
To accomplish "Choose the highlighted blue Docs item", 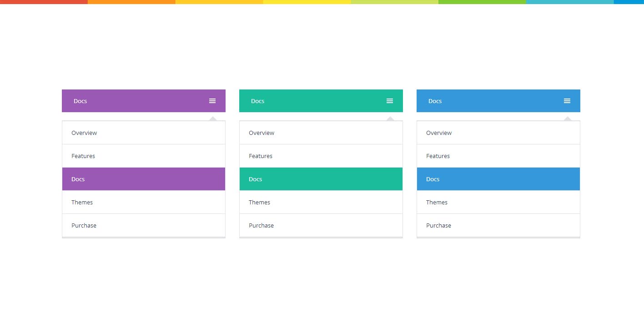I will click(x=498, y=179).
